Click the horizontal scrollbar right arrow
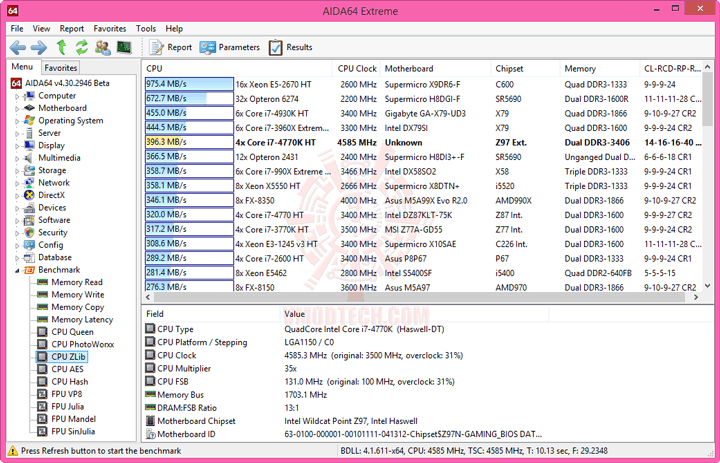This screenshot has width=720, height=463. pos(696,297)
